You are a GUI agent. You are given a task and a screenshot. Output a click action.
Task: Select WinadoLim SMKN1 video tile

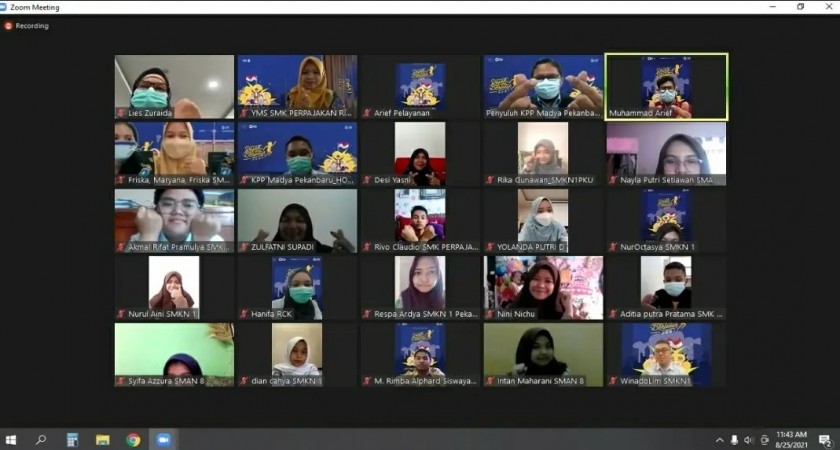(666, 354)
